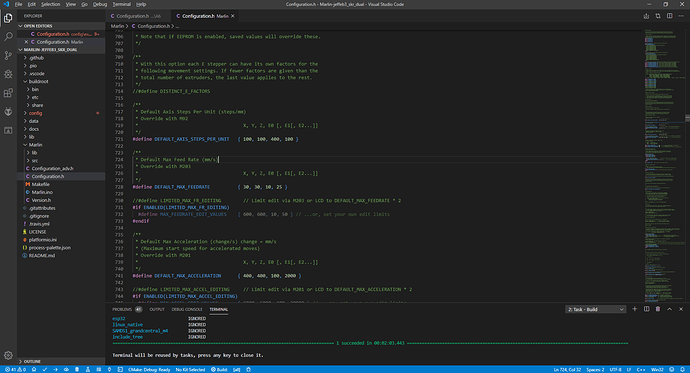Screen dimensions: 690x373
Task: Click the split editor icon
Action: coord(669,16)
